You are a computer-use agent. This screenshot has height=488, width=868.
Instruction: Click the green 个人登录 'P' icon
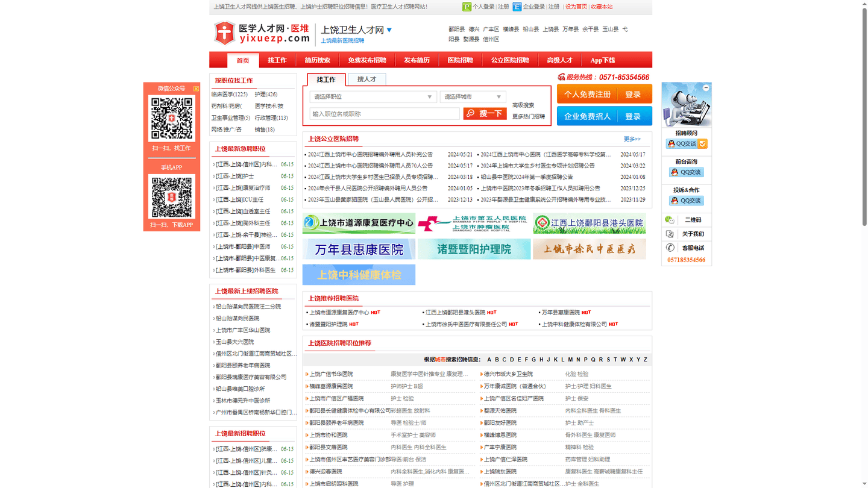pyautogui.click(x=467, y=7)
